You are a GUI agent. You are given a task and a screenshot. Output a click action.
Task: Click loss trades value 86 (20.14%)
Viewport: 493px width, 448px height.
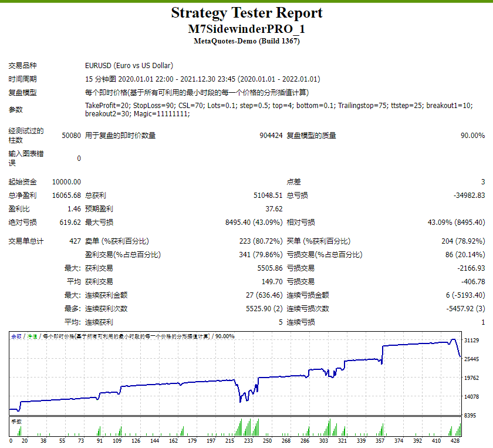[465, 255]
